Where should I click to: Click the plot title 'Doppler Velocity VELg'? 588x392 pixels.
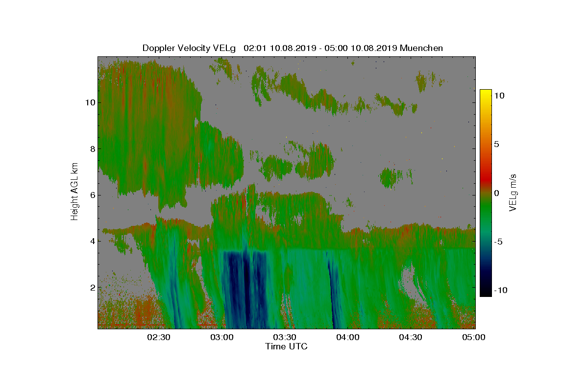coord(189,48)
